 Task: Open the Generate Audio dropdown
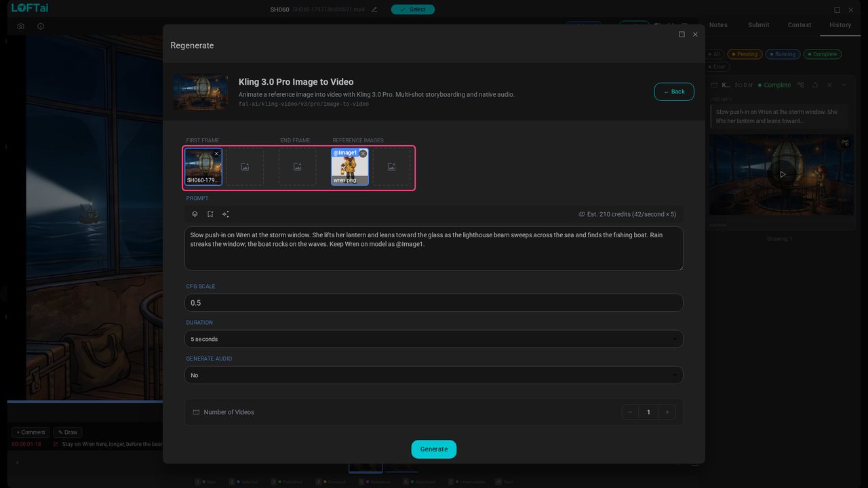coord(434,375)
